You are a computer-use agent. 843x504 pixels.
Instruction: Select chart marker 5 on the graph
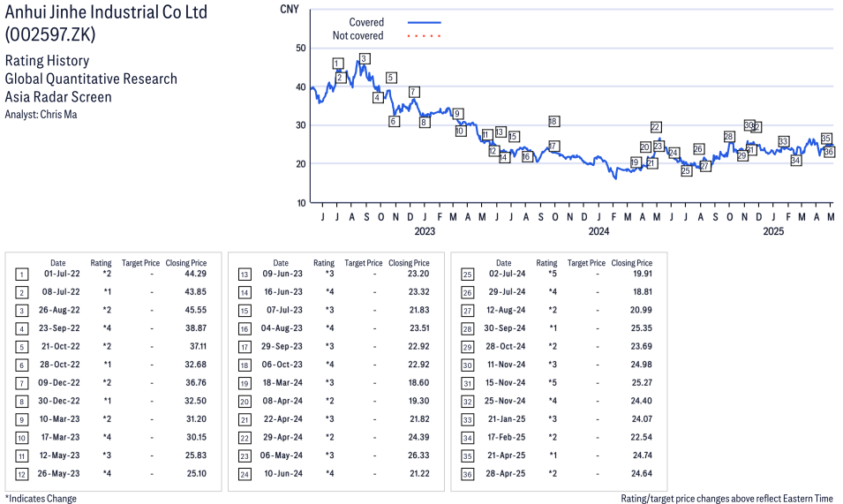(x=391, y=78)
